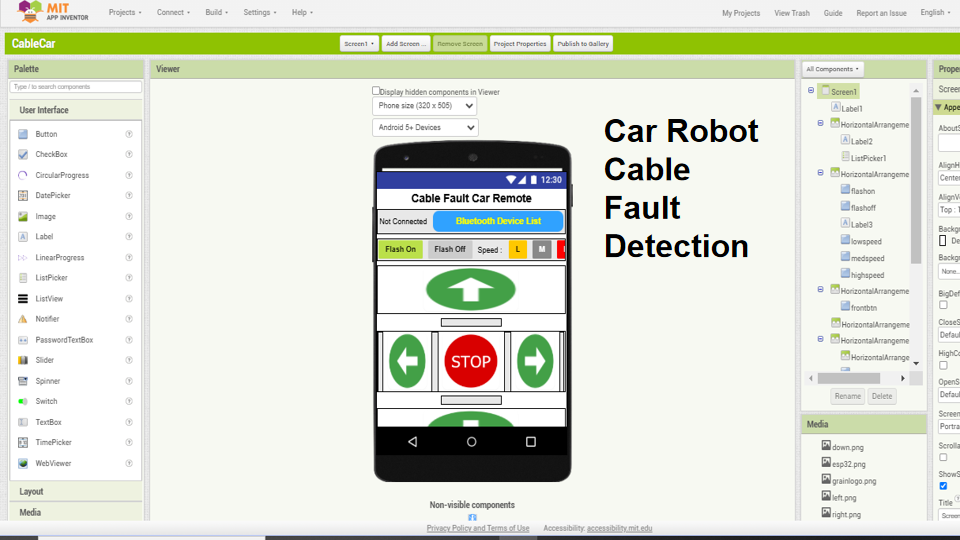
Task: Choose the Label component icon in palette
Action: [x=23, y=236]
